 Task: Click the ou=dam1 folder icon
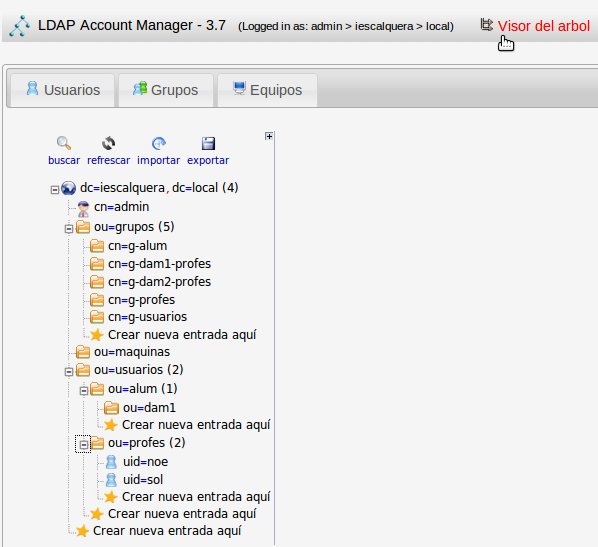pos(111,408)
